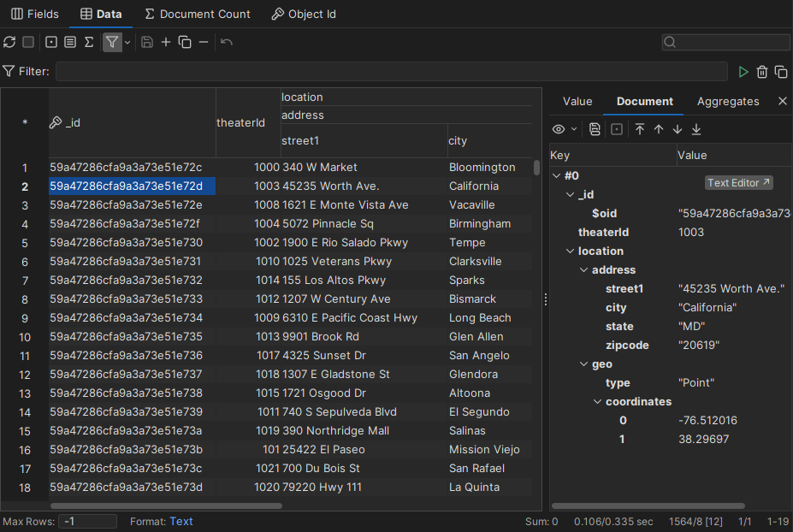Run the filter query with the green arrow

743,72
